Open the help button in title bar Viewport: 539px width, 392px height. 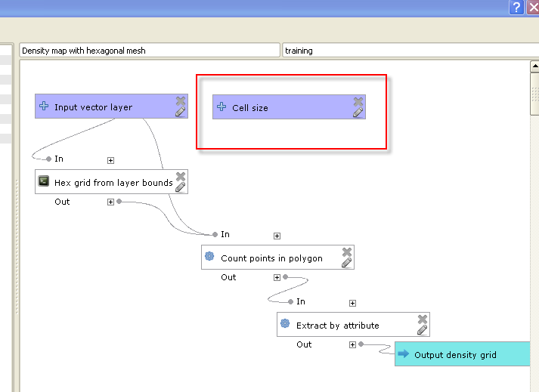[516, 7]
